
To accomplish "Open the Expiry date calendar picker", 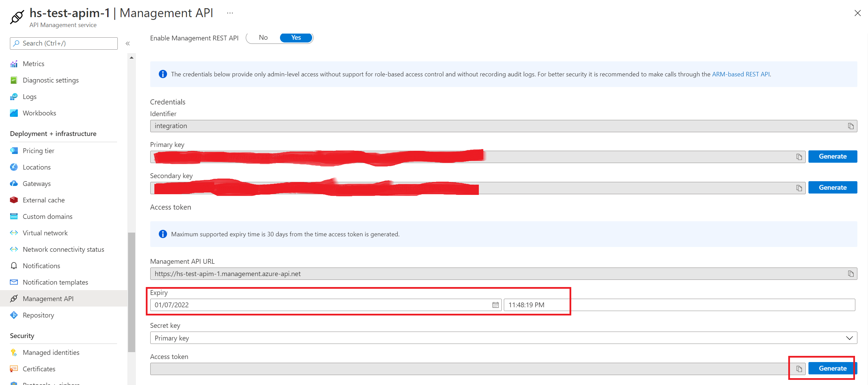I will point(495,305).
